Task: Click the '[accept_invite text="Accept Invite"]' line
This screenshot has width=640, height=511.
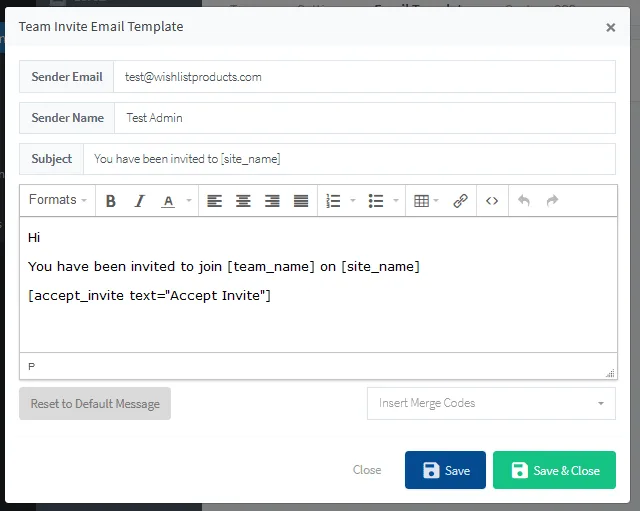Action: (149, 295)
